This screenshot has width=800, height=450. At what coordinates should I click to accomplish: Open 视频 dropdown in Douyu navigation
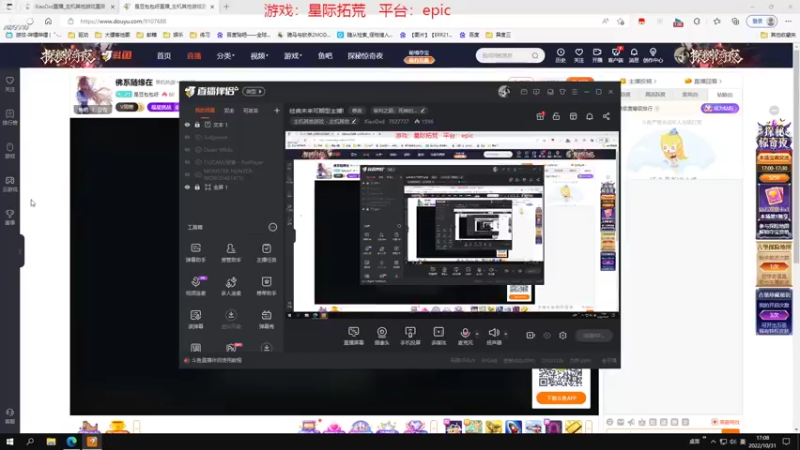pyautogui.click(x=259, y=56)
